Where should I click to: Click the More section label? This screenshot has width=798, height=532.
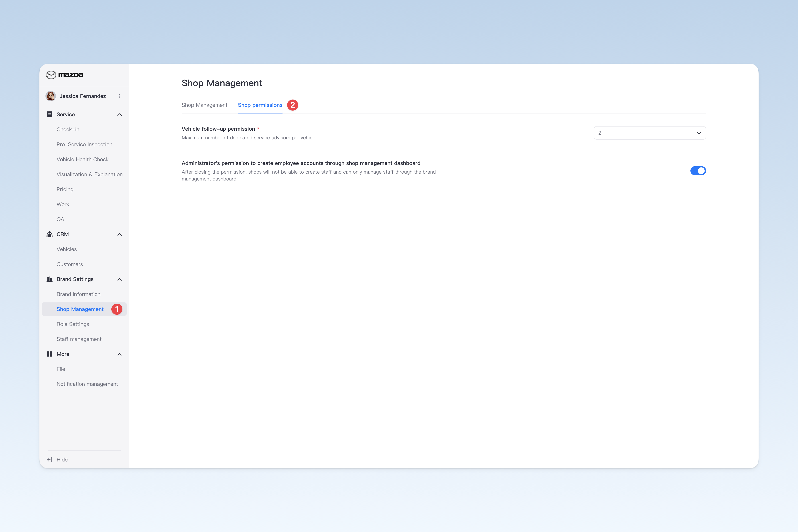click(63, 354)
